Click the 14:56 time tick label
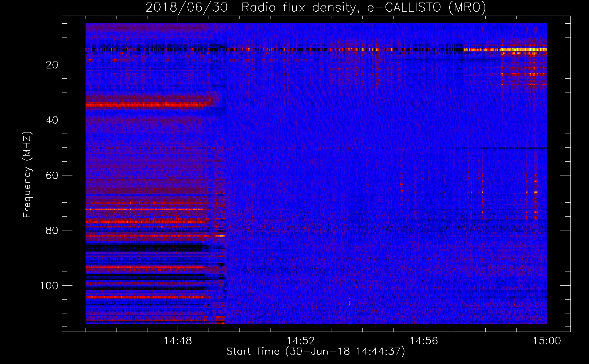 pyautogui.click(x=424, y=341)
